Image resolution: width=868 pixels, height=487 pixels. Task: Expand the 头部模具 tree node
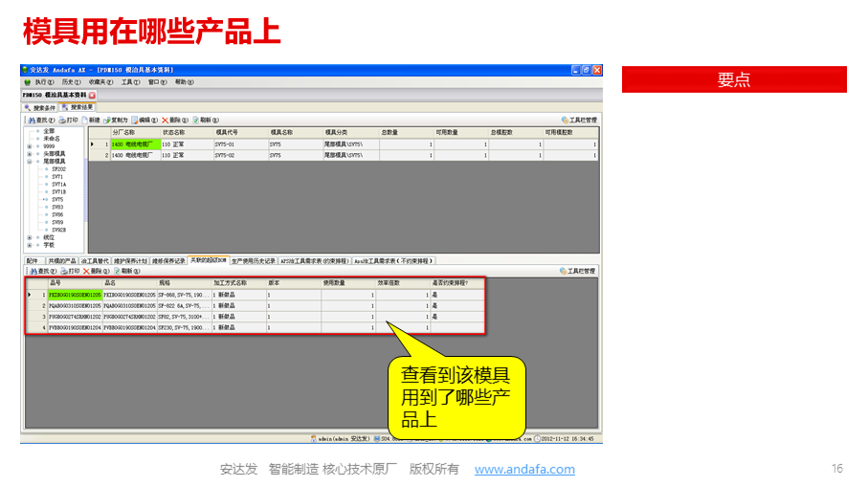29,154
